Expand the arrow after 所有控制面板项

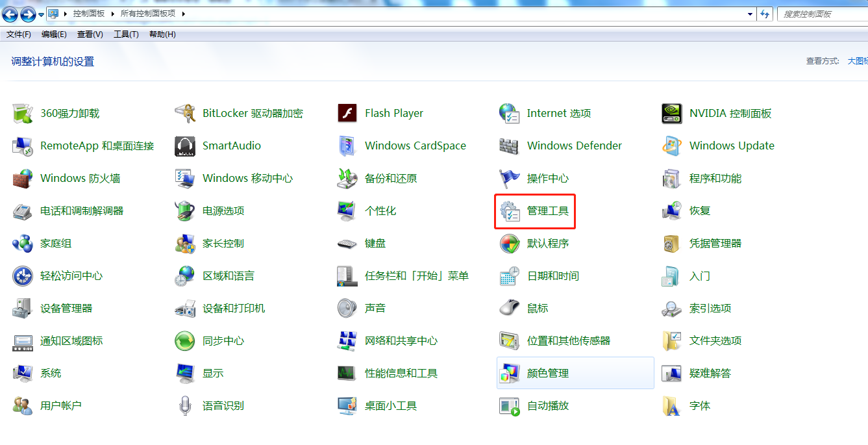[x=183, y=14]
